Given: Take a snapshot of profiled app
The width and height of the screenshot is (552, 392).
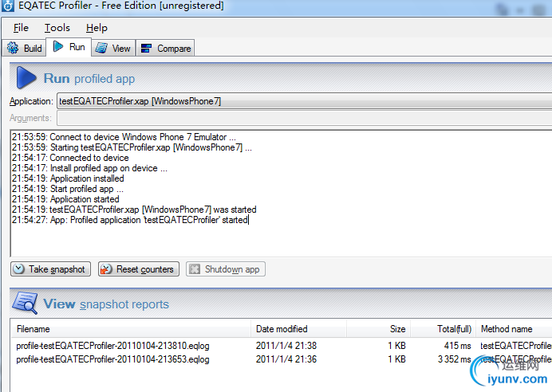Looking at the screenshot, I should [x=50, y=269].
